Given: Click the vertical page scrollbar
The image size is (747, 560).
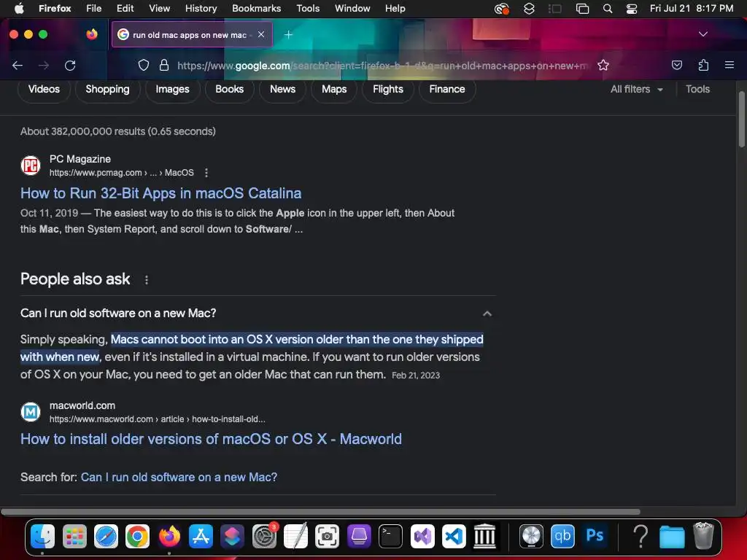Looking at the screenshot, I should [x=741, y=119].
